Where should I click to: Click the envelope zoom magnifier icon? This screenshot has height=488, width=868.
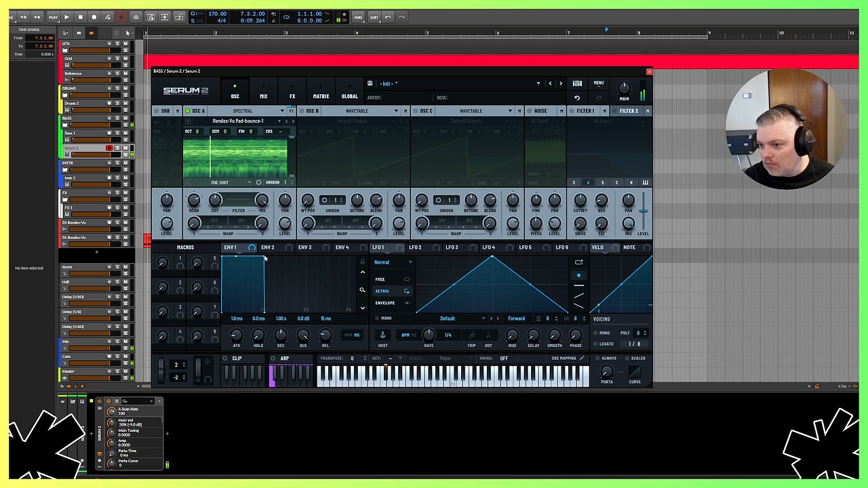[x=362, y=290]
